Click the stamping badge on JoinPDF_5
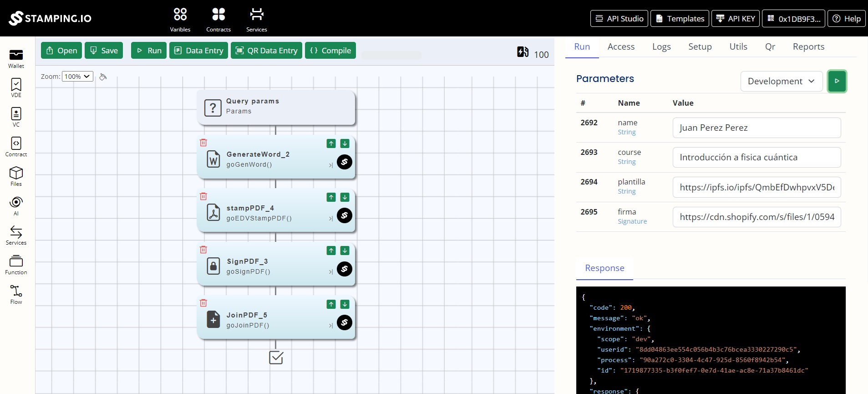868x394 pixels. tap(345, 322)
